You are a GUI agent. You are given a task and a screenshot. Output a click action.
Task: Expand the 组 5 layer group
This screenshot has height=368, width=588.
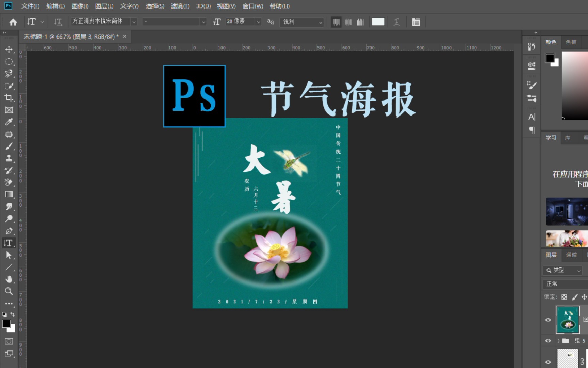[x=558, y=341]
